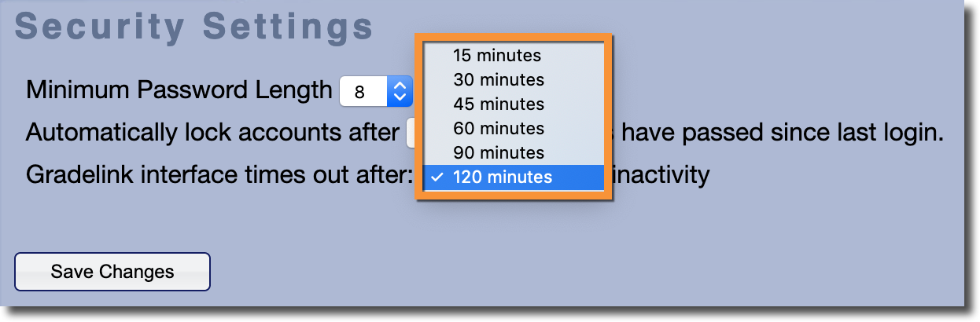Click the orange border of the dropdown list
Screen dimensions: 980x322
point(610,118)
